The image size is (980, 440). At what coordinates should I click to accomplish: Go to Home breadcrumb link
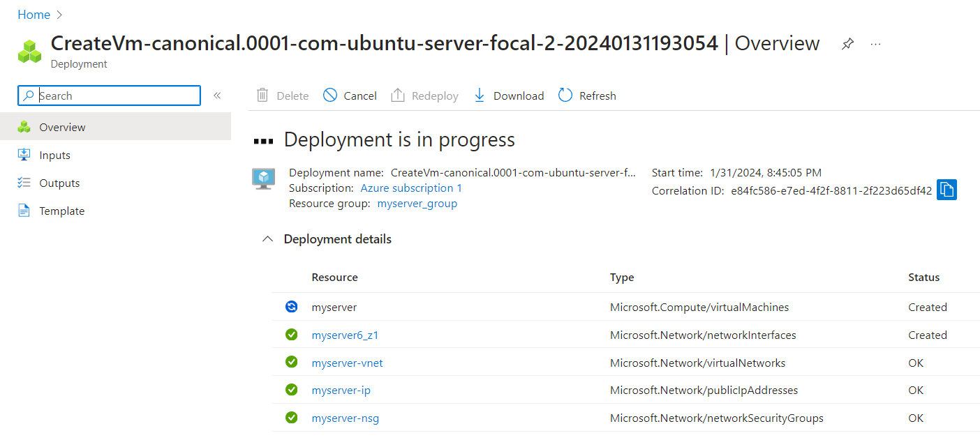(34, 15)
